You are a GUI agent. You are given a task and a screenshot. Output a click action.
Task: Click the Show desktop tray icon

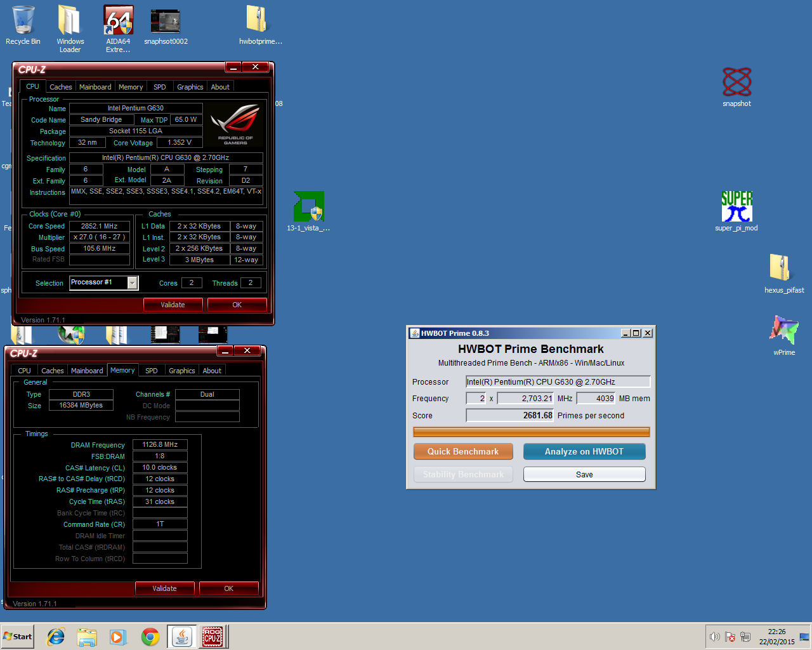804,637
